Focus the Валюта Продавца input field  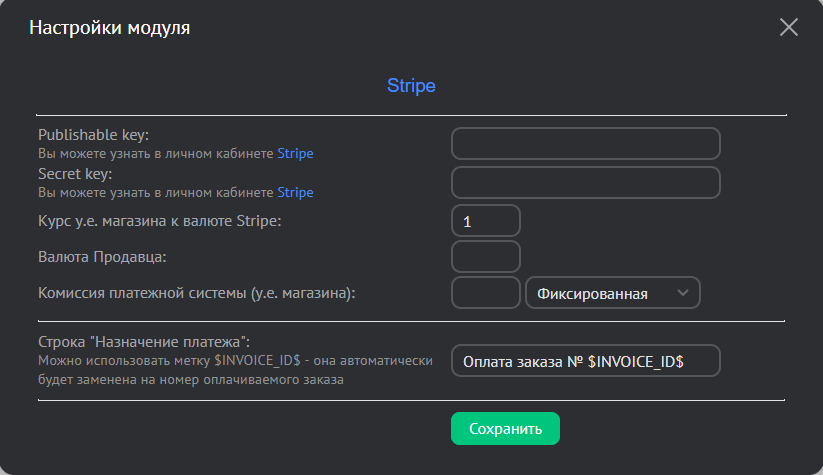click(x=486, y=257)
